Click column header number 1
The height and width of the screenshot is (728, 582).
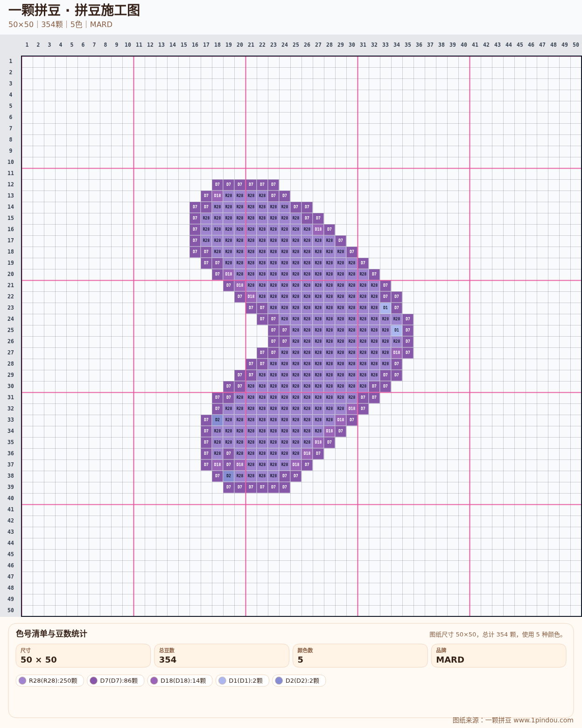pos(27,45)
